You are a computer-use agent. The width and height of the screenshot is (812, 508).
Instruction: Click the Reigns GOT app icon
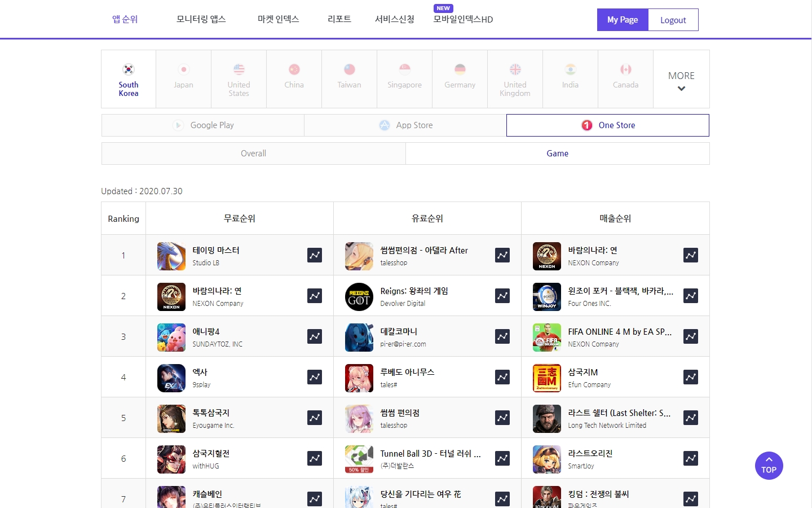(x=359, y=297)
